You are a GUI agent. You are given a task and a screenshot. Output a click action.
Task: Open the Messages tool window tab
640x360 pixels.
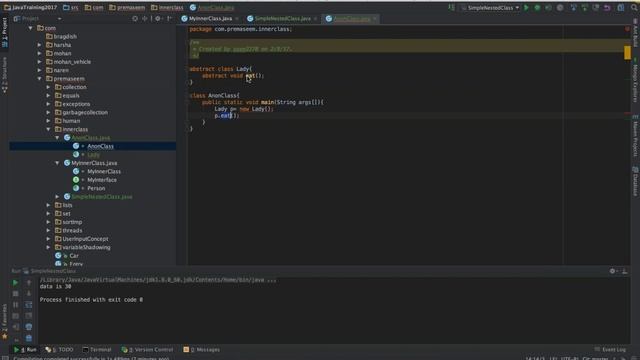click(202, 350)
